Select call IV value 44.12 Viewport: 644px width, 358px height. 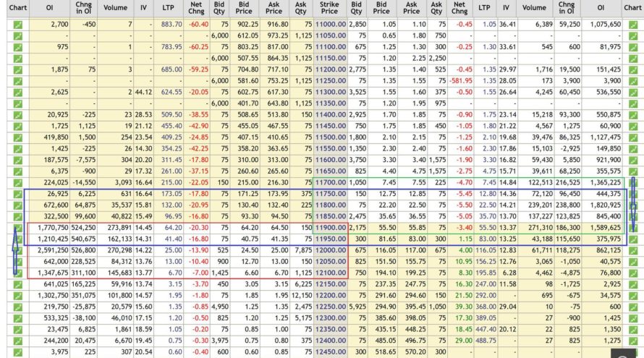click(x=143, y=92)
